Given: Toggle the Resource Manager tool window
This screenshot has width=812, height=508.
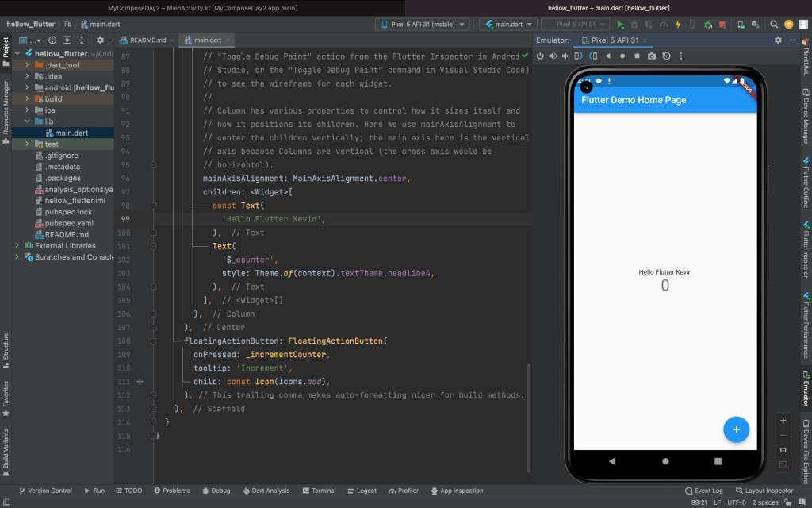Looking at the screenshot, I should point(6,112).
